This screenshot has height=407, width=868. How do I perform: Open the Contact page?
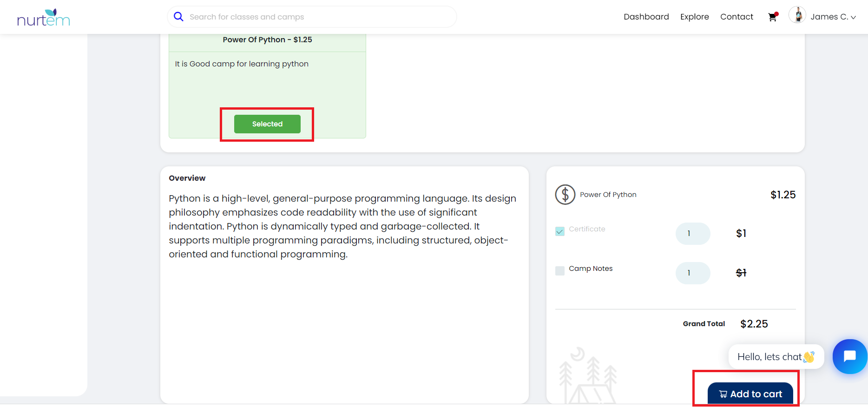[x=736, y=17]
